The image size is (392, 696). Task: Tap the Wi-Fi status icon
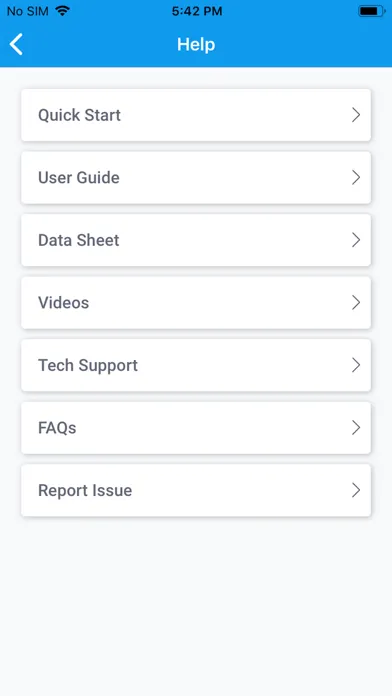pyautogui.click(x=63, y=12)
